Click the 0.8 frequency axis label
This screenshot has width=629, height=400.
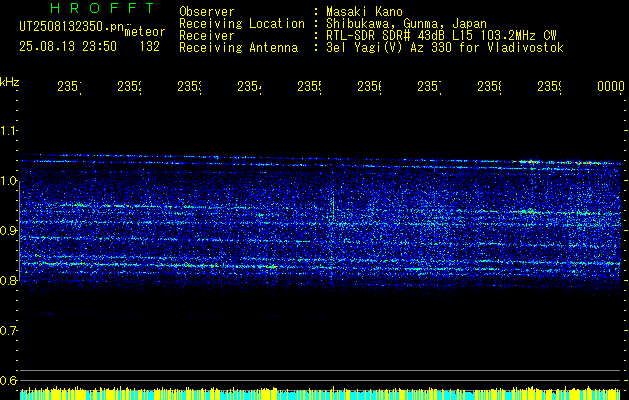pyautogui.click(x=8, y=280)
